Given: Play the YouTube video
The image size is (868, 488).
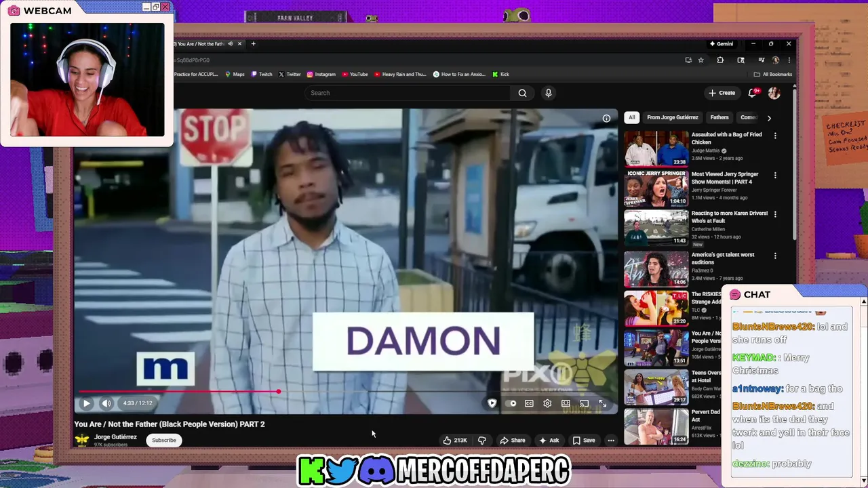Looking at the screenshot, I should coord(87,403).
